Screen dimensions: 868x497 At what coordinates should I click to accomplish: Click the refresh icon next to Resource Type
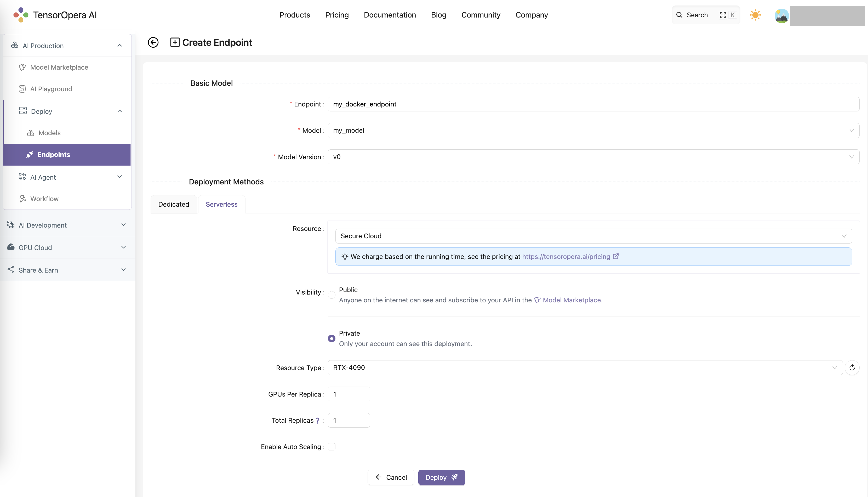[x=852, y=368]
